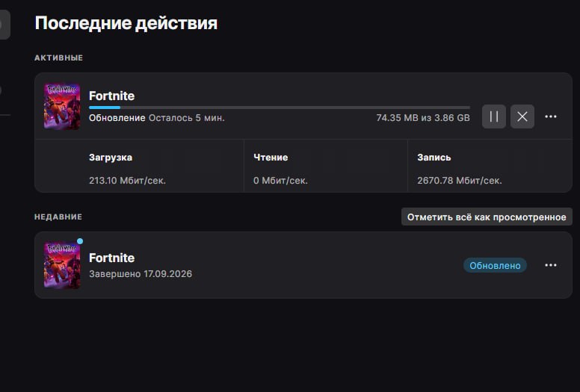Click the АКТИВНЫЕ section label

click(58, 57)
